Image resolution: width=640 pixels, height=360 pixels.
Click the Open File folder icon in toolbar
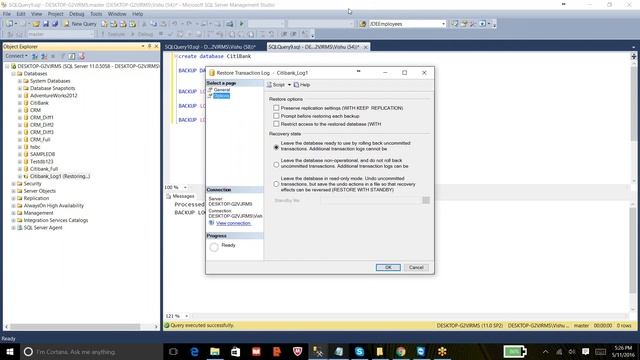36,24
